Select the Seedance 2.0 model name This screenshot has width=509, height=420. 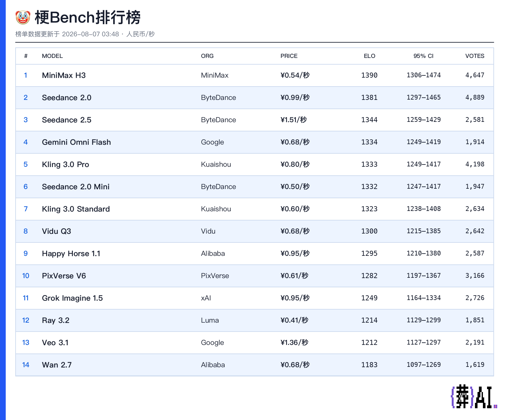click(67, 98)
